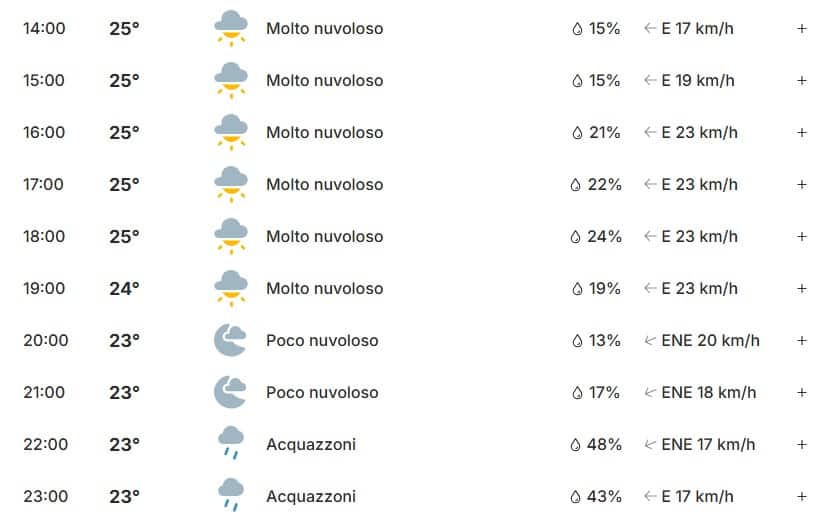Click the wind arrow beside E 19 km/h
Screen dimensions: 822x519
pyautogui.click(x=650, y=81)
